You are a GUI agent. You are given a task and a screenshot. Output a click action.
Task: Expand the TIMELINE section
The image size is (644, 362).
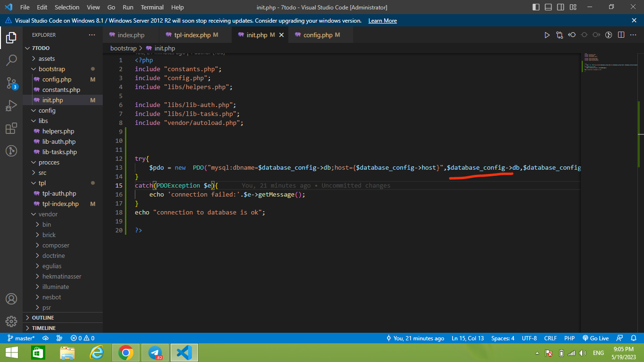pyautogui.click(x=63, y=328)
